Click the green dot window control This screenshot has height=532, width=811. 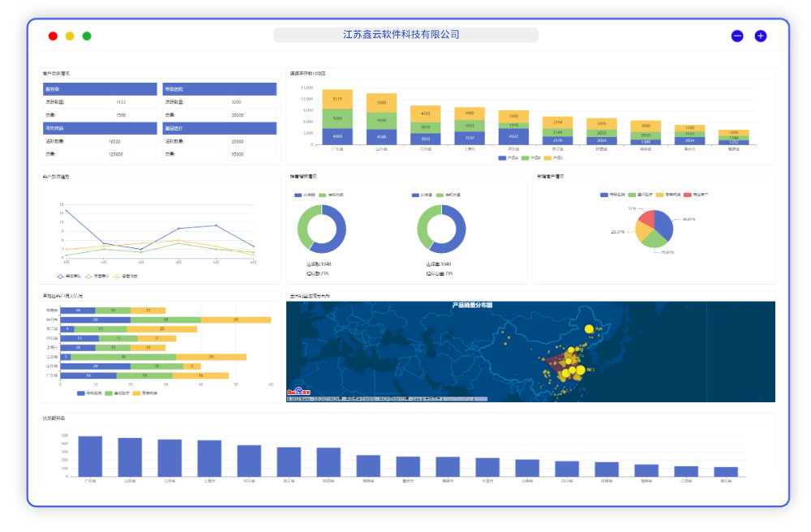point(87,36)
